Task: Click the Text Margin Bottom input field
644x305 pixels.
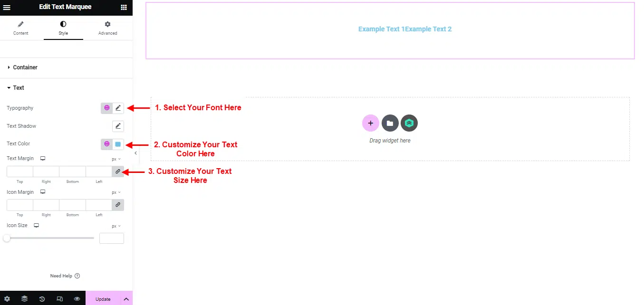Action: coord(73,172)
